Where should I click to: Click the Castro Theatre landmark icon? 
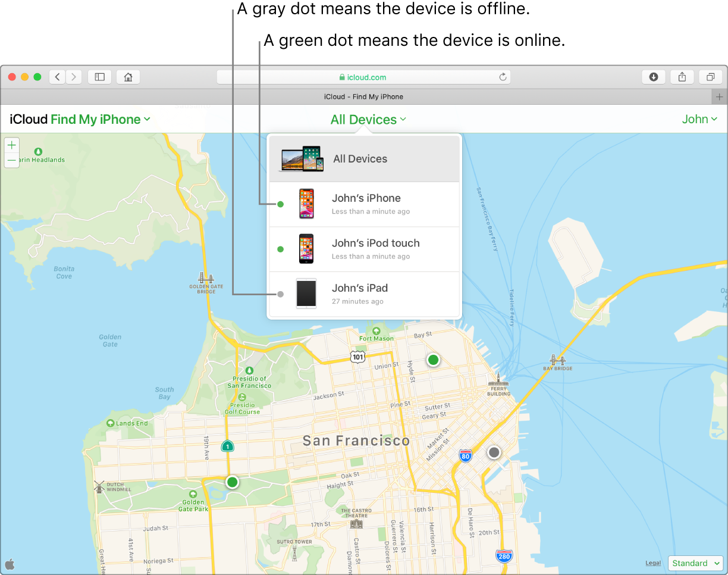point(356,523)
